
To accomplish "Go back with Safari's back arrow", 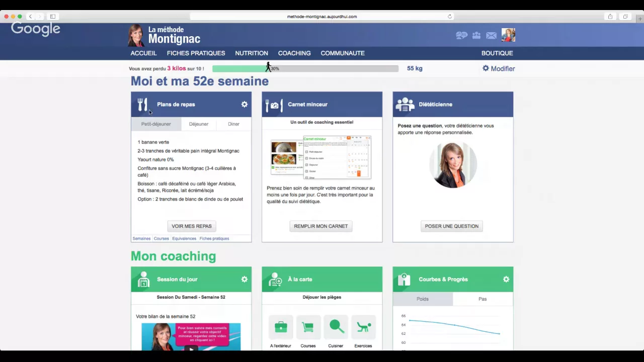I will pyautogui.click(x=30, y=17).
